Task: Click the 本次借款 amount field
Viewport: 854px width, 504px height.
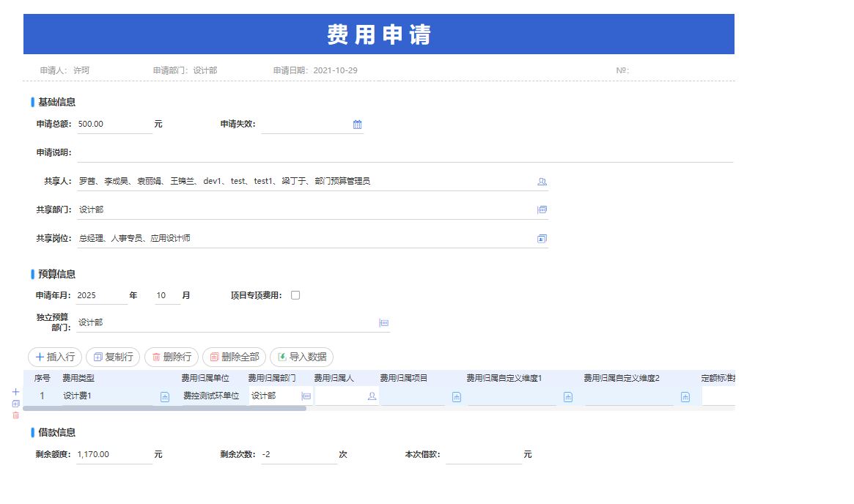Action: 484,454
